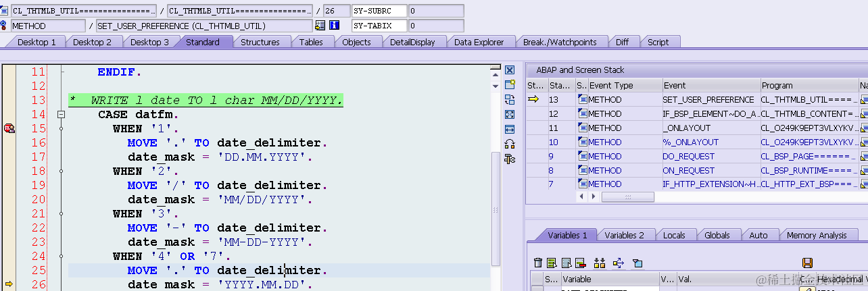Switch to the Variables 2 tab
The image size is (868, 291).
pos(624,235)
